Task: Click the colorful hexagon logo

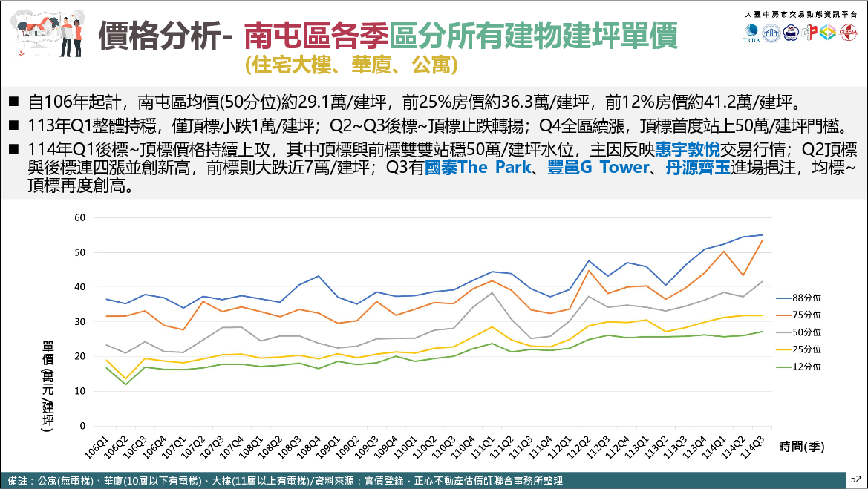Action: 827,33
